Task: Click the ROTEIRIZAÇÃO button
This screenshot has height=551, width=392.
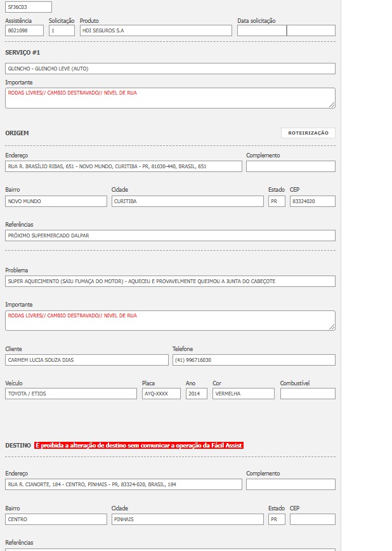Action: 308,133
